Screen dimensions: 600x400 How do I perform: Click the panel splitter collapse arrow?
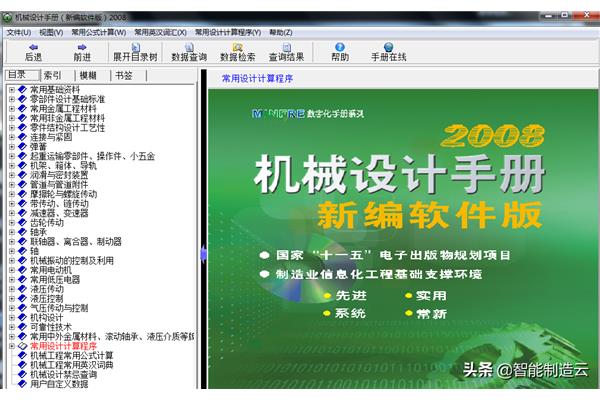click(203, 254)
